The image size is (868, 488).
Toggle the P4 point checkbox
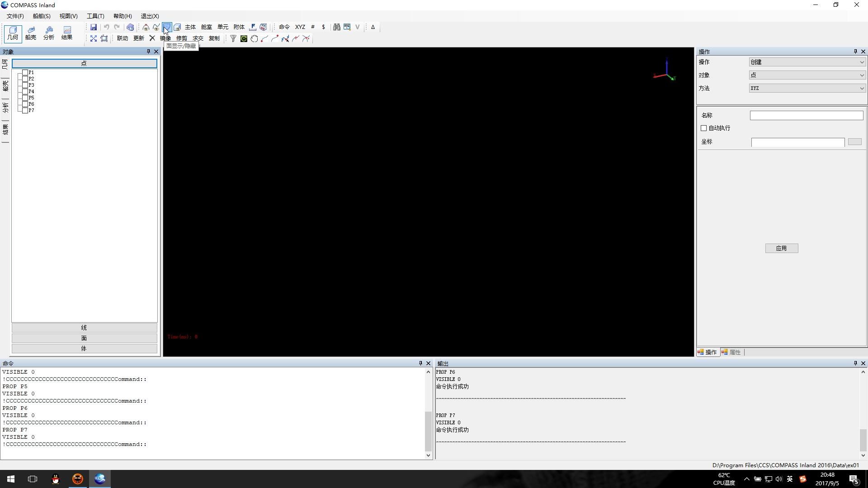coord(25,91)
